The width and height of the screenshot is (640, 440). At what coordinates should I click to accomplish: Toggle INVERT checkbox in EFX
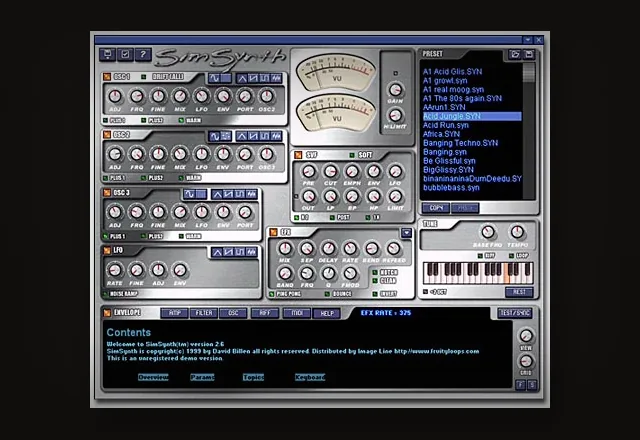click(x=375, y=294)
